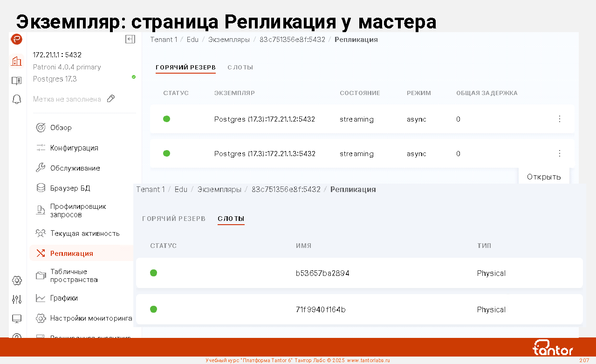Viewport: 596px width, 364px height.
Task: Open the settings gear icon in left rail
Action: pyautogui.click(x=17, y=280)
